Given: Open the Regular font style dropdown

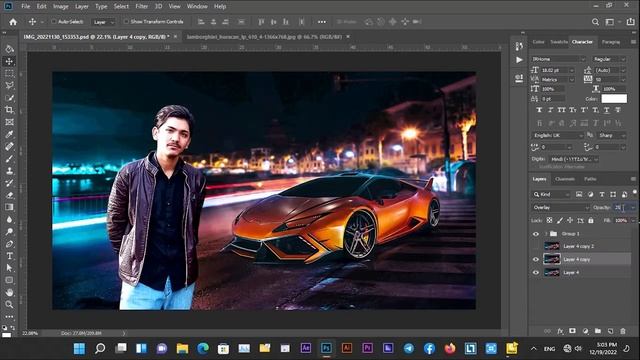Looking at the screenshot, I should click(609, 59).
